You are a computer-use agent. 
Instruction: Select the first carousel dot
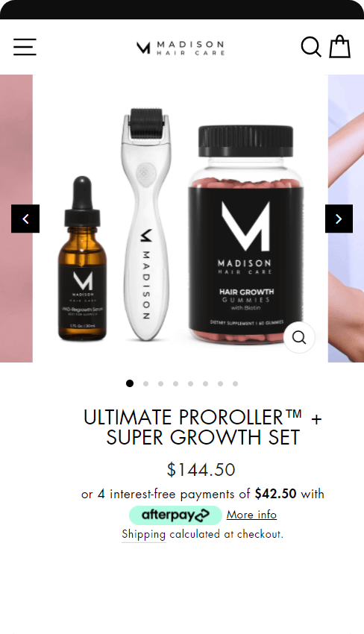130,383
